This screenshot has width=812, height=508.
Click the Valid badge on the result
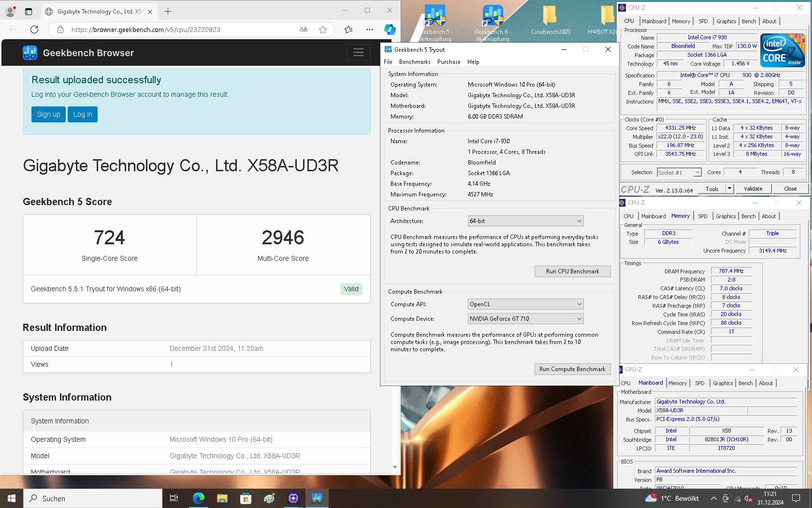pyautogui.click(x=351, y=289)
